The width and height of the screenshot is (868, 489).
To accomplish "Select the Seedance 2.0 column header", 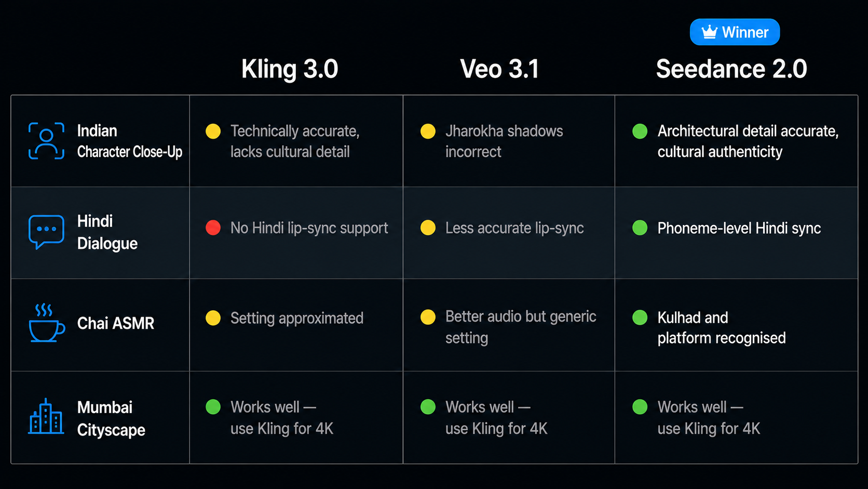I will point(731,69).
